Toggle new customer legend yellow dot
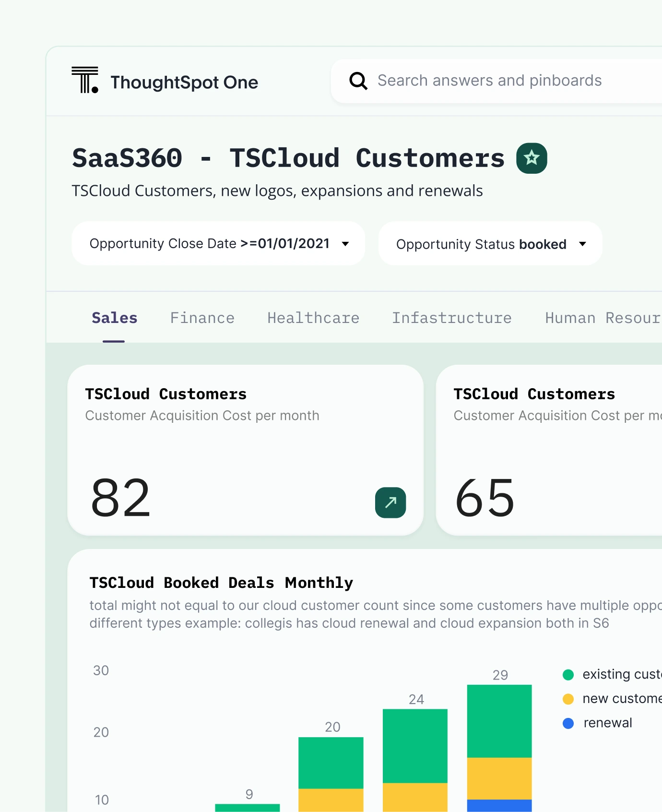Viewport: 662px width, 812px height. tap(568, 699)
